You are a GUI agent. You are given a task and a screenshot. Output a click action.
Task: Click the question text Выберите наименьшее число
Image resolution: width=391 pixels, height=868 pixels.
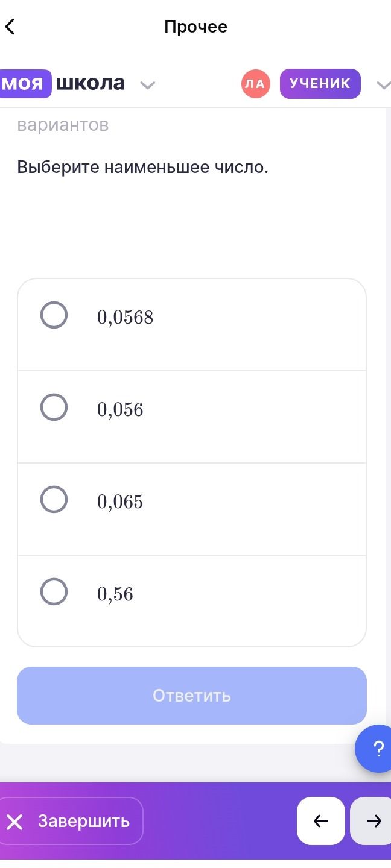[142, 167]
